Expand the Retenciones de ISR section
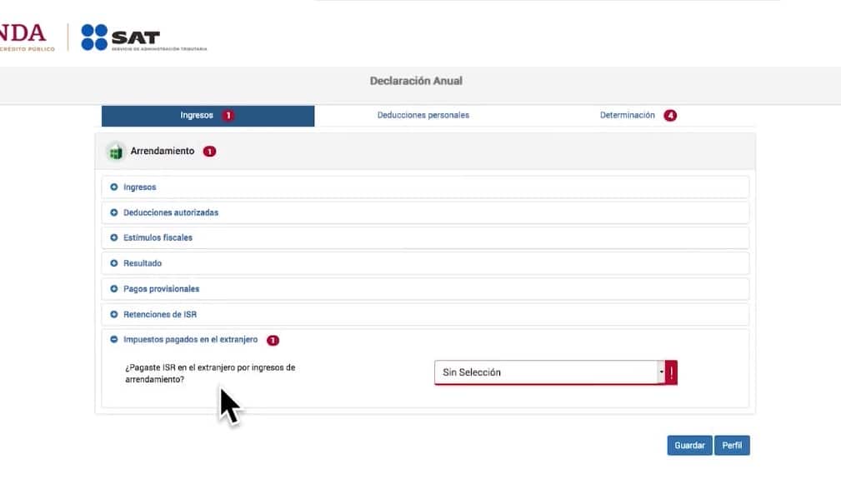 [159, 315]
